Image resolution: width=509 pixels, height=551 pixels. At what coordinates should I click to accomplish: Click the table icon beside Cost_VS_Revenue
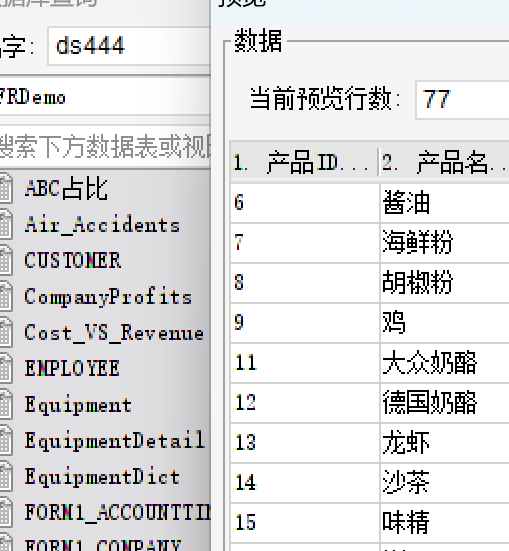point(6,333)
